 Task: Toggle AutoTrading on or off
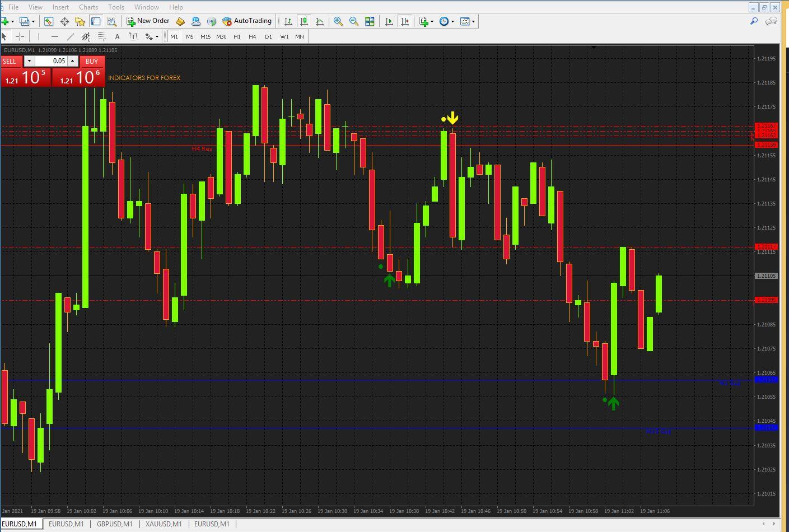[x=247, y=21]
